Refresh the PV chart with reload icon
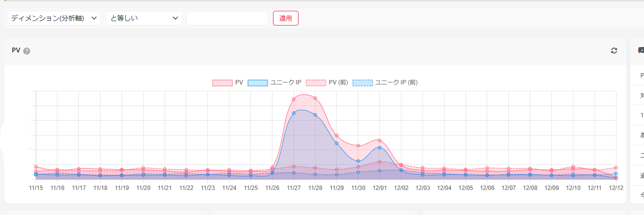Image resolution: width=644 pixels, height=215 pixels. (x=614, y=51)
